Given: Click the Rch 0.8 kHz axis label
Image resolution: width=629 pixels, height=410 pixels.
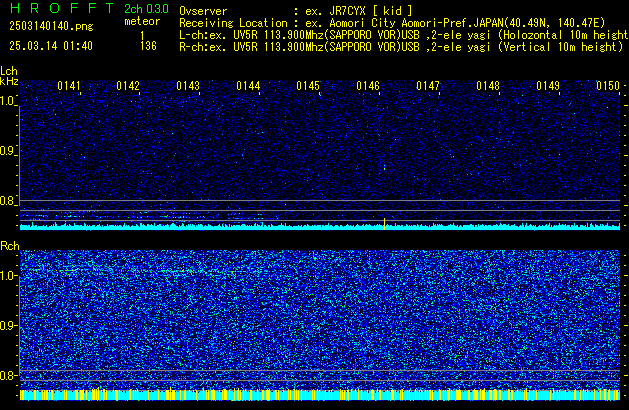Looking at the screenshot, I should click(8, 375).
